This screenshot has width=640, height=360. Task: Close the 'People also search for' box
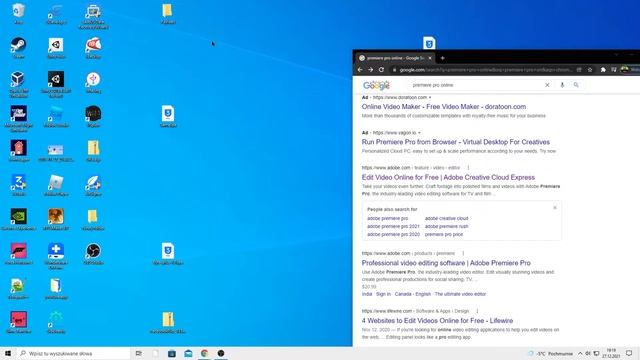pyautogui.click(x=555, y=208)
